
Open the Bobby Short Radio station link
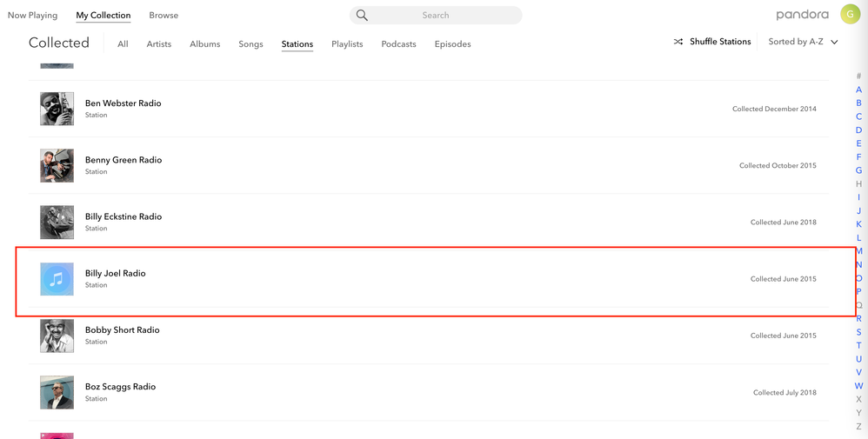122,330
